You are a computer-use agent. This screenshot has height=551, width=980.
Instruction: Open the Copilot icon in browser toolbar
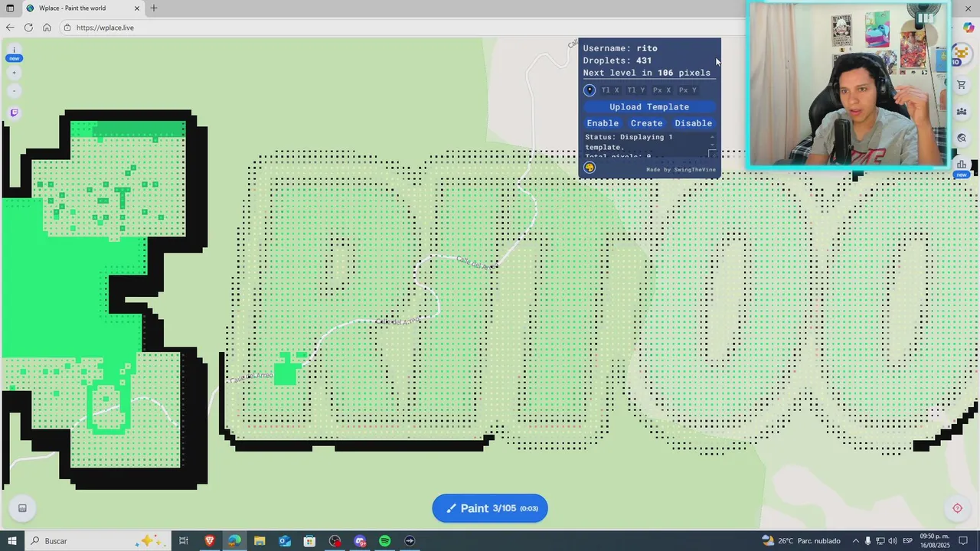pyautogui.click(x=969, y=28)
